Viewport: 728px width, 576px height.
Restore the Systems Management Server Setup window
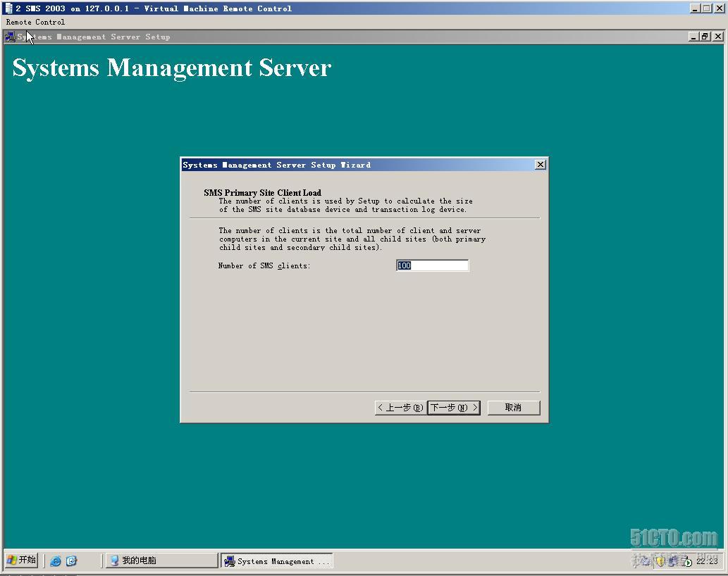pos(705,36)
